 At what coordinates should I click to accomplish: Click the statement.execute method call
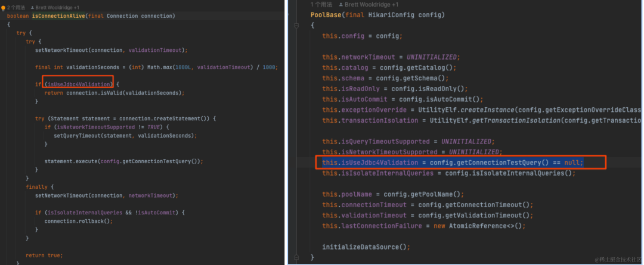[74, 161]
